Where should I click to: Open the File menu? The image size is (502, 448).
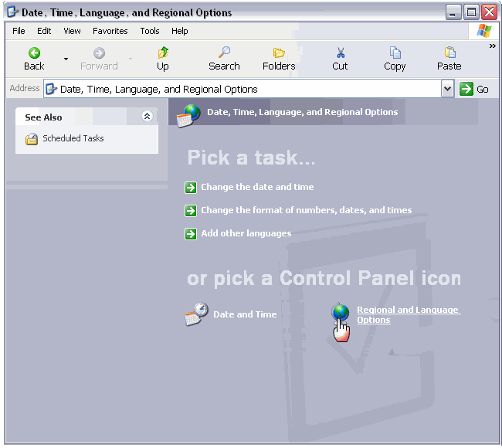click(x=19, y=31)
